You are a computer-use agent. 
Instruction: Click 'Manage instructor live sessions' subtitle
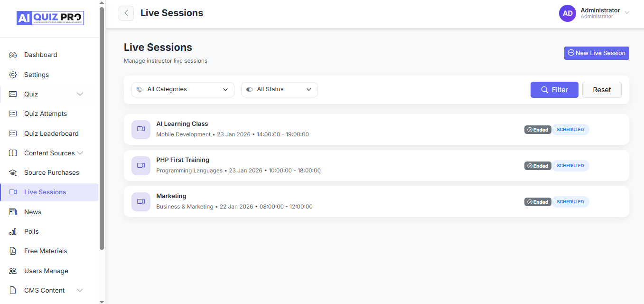coord(166,61)
